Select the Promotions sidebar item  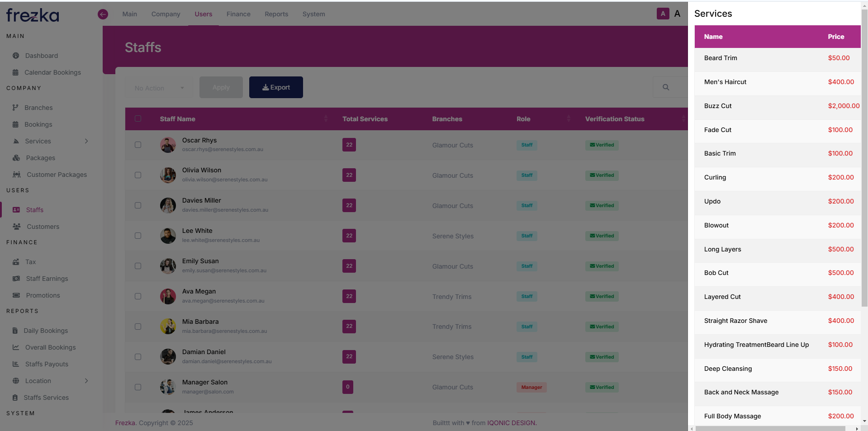pyautogui.click(x=41, y=295)
